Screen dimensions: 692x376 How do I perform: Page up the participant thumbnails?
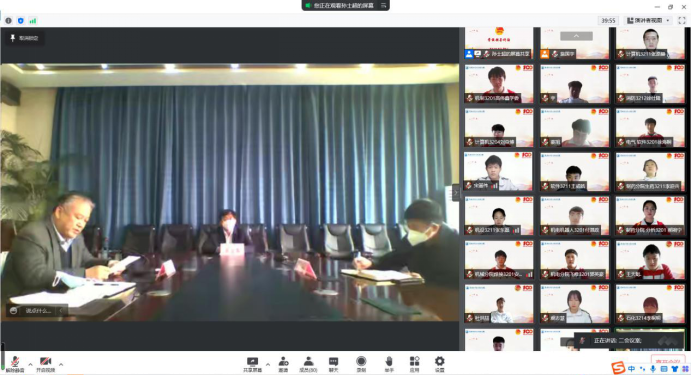pyautogui.click(x=576, y=36)
